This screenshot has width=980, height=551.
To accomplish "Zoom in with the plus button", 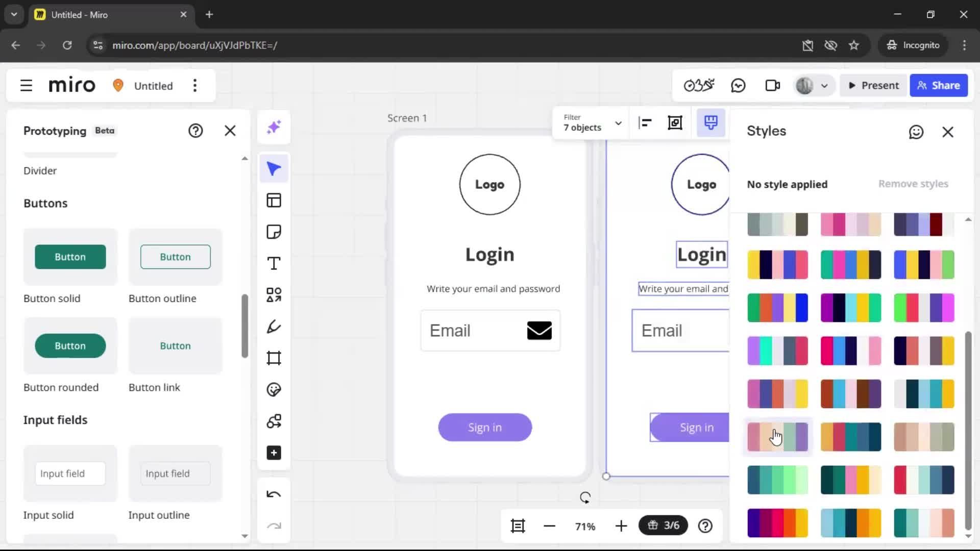I will (621, 526).
